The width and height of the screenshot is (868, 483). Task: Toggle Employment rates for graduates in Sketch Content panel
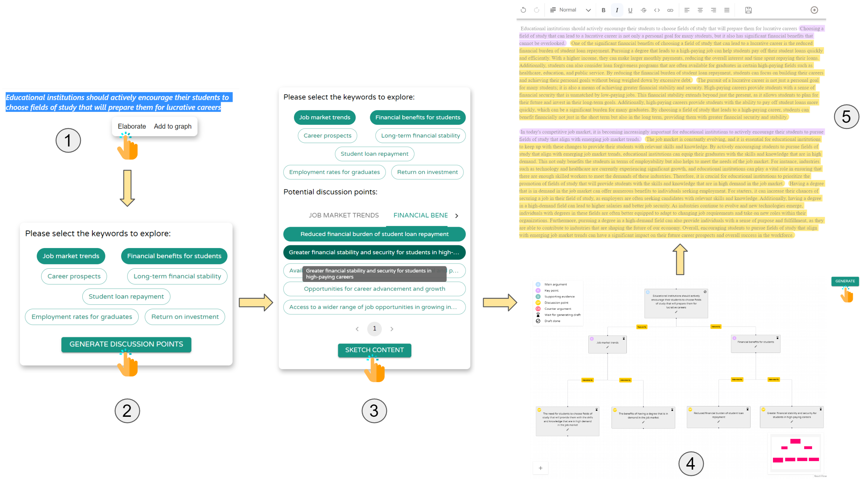335,172
